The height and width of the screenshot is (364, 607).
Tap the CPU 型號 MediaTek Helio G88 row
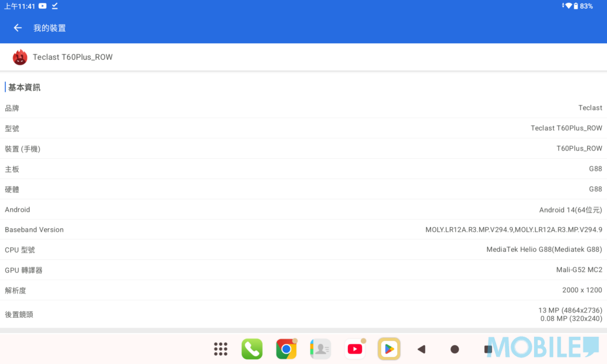303,250
